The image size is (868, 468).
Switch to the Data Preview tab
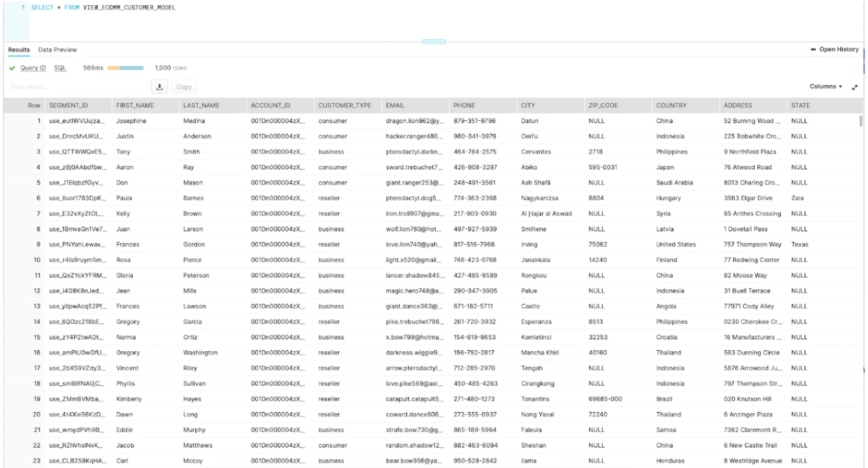pyautogui.click(x=57, y=50)
